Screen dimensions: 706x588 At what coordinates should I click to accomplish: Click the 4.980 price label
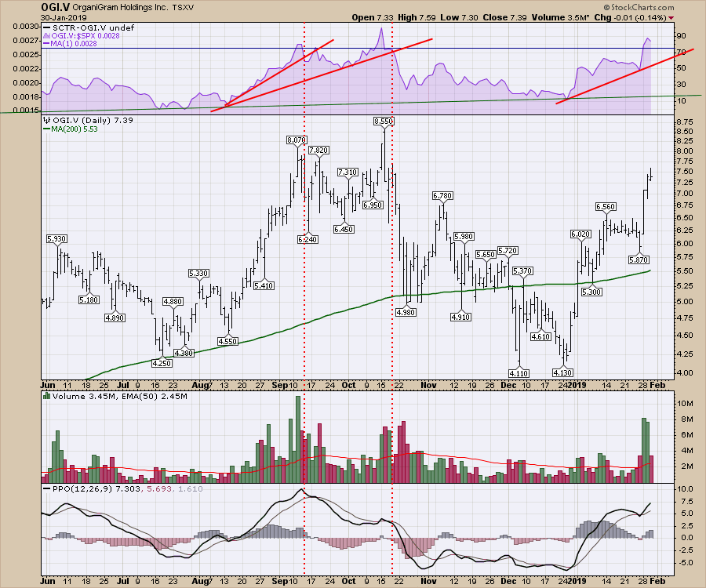pos(406,312)
